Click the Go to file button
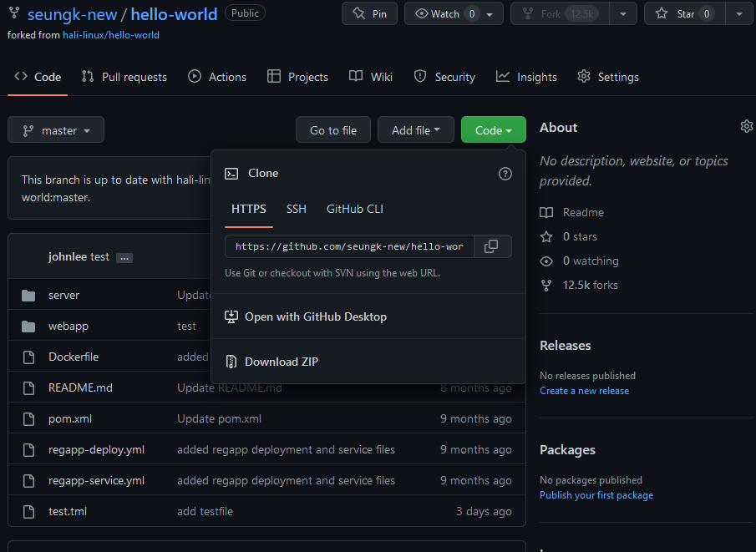Viewport: 756px width, 552px height. tap(333, 129)
